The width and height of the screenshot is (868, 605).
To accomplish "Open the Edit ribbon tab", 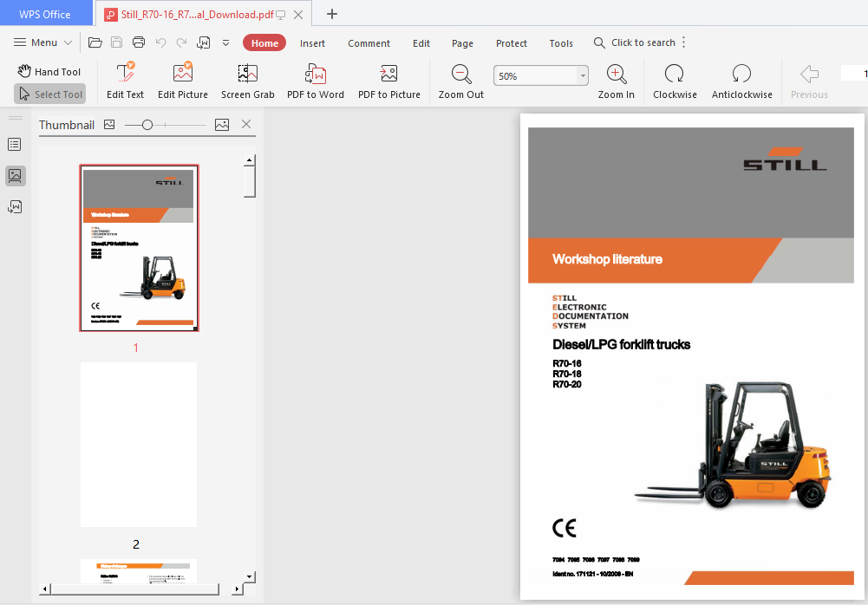I will pos(421,43).
